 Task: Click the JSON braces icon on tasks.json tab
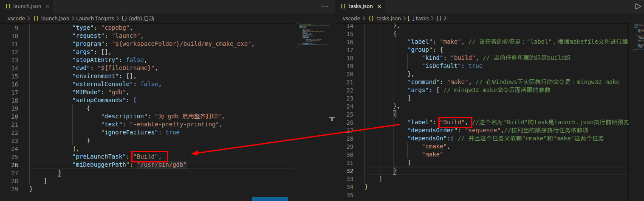point(342,6)
